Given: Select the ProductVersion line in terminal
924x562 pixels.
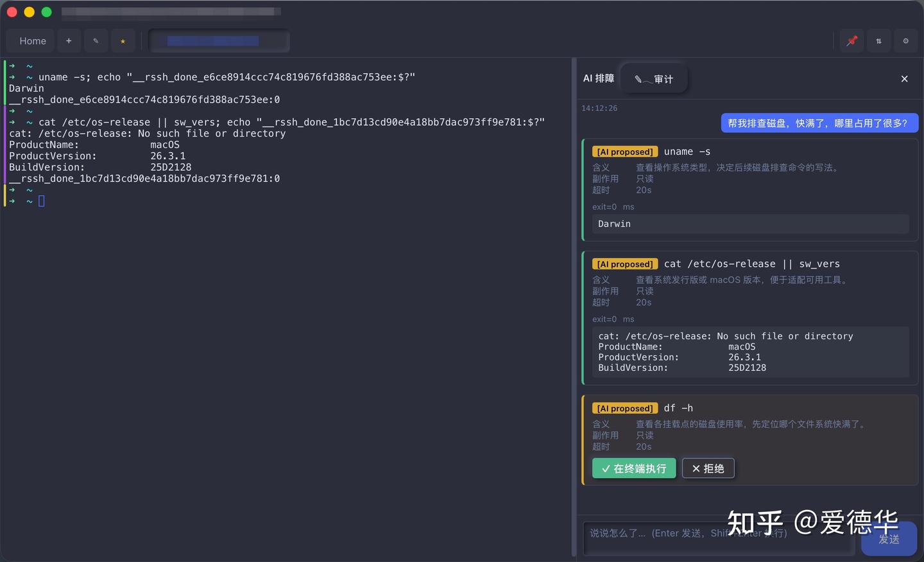Looking at the screenshot, I should [x=98, y=156].
